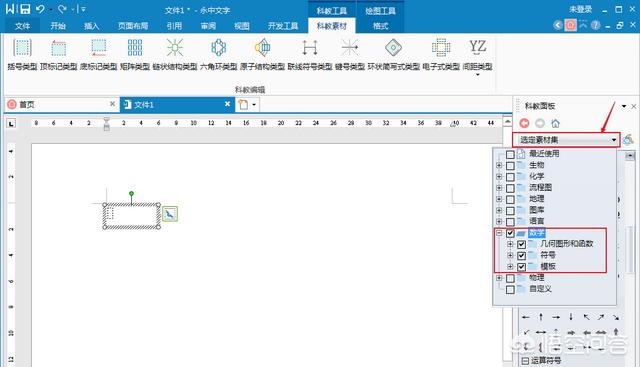Screen dimensions: 640x367
Task: Click the ruler's hourglass indent marker
Action: (x=107, y=124)
